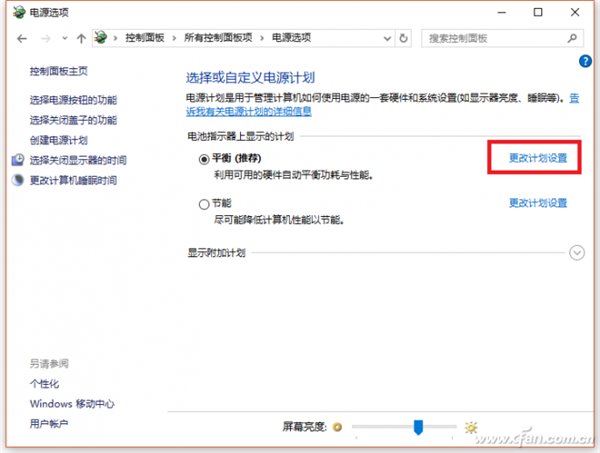Open the address bar history dropdown
This screenshot has height=453, width=600.
(385, 38)
